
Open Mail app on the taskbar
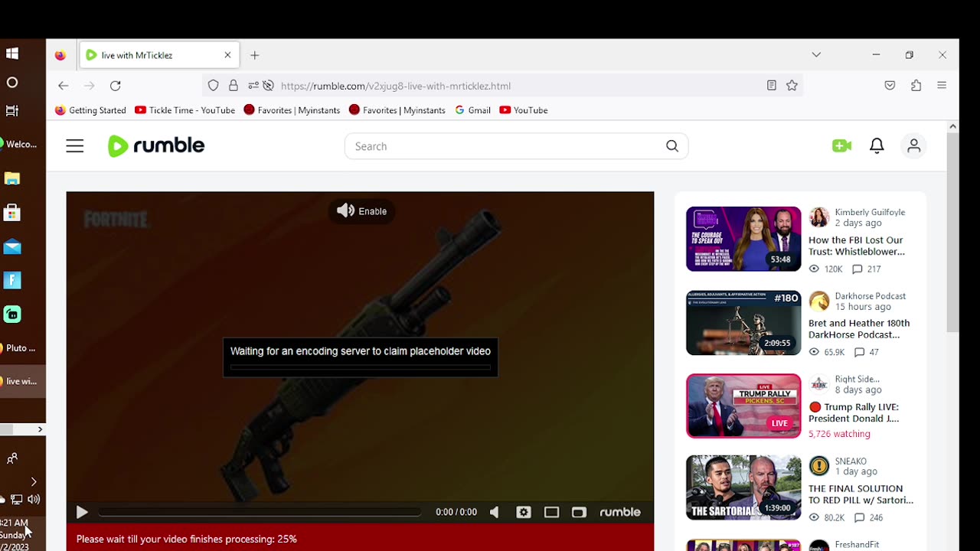tap(12, 246)
